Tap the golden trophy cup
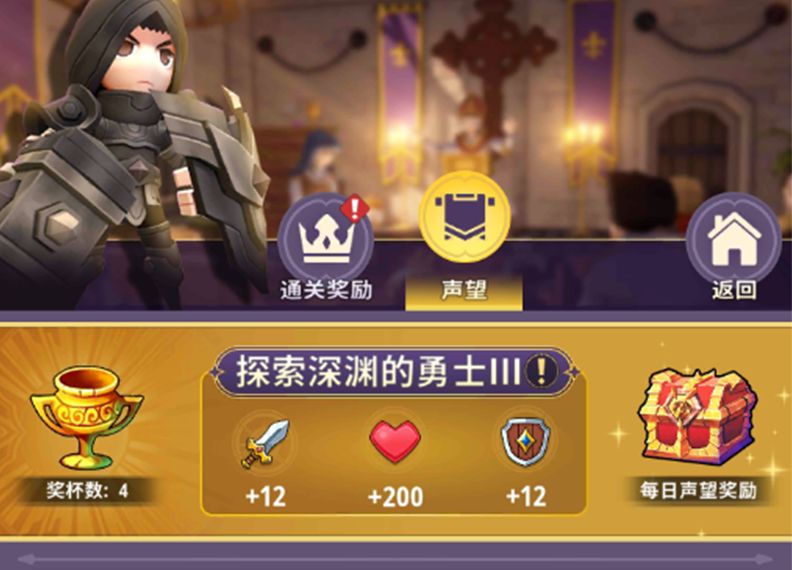 point(86,418)
